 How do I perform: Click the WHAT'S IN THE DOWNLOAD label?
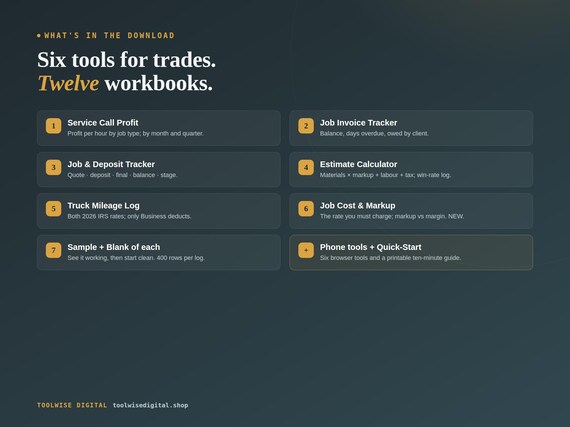109,36
